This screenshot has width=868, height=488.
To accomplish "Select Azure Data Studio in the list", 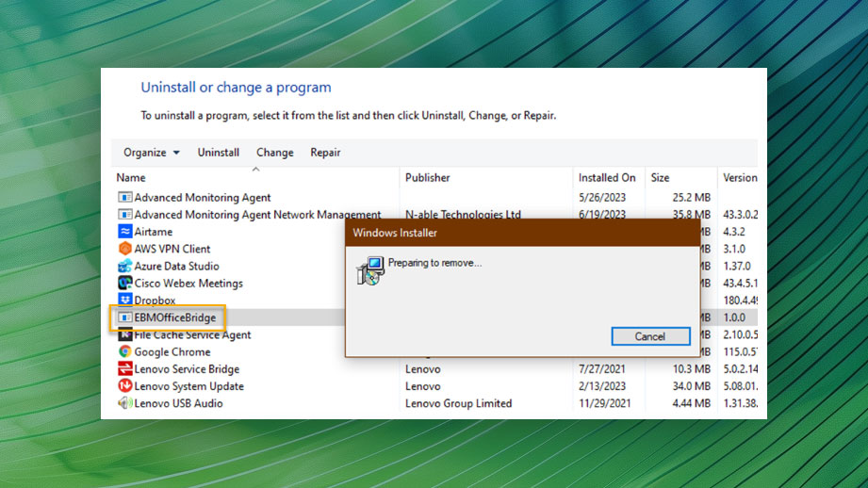I will [176, 266].
